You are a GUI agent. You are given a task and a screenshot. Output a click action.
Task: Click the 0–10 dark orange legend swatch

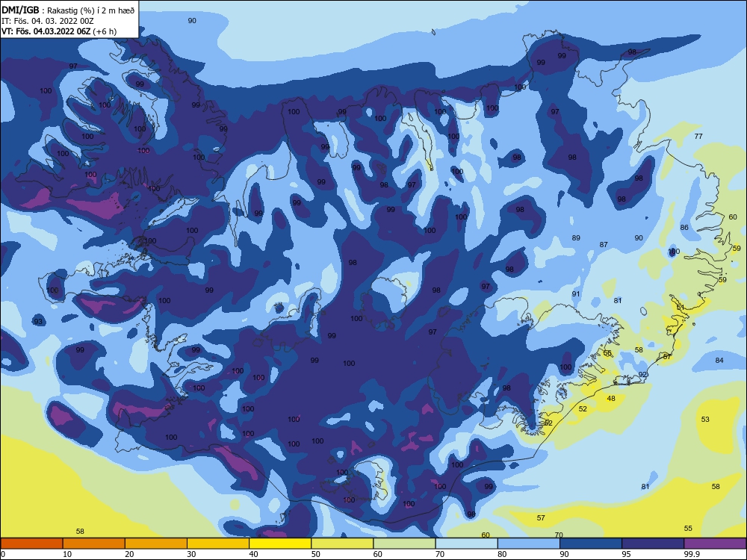pos(31,544)
